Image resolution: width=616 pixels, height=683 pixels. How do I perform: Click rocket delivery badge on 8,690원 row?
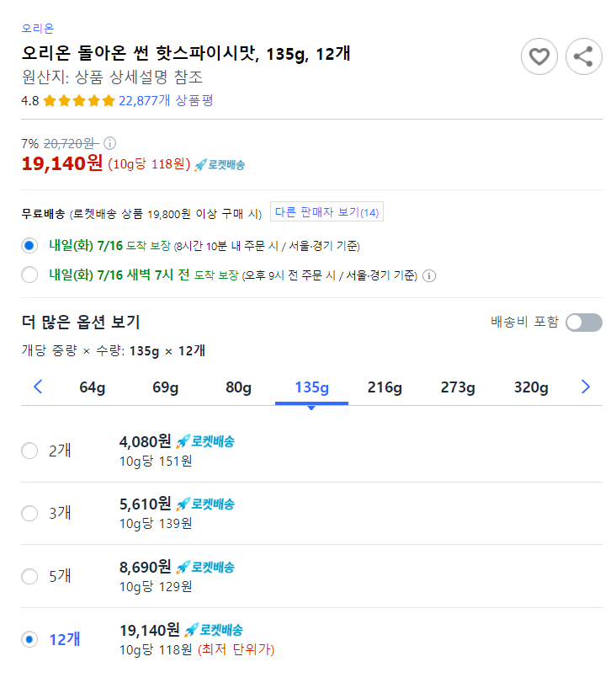tap(205, 567)
